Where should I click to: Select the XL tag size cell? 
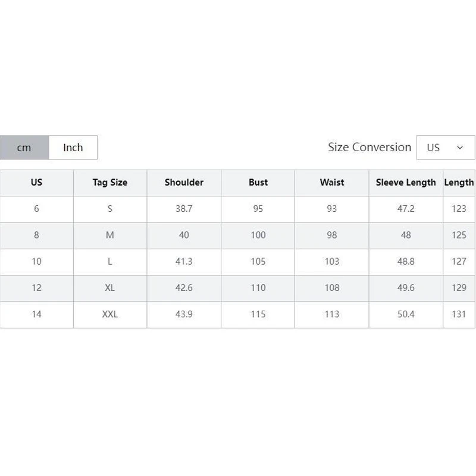[110, 288]
